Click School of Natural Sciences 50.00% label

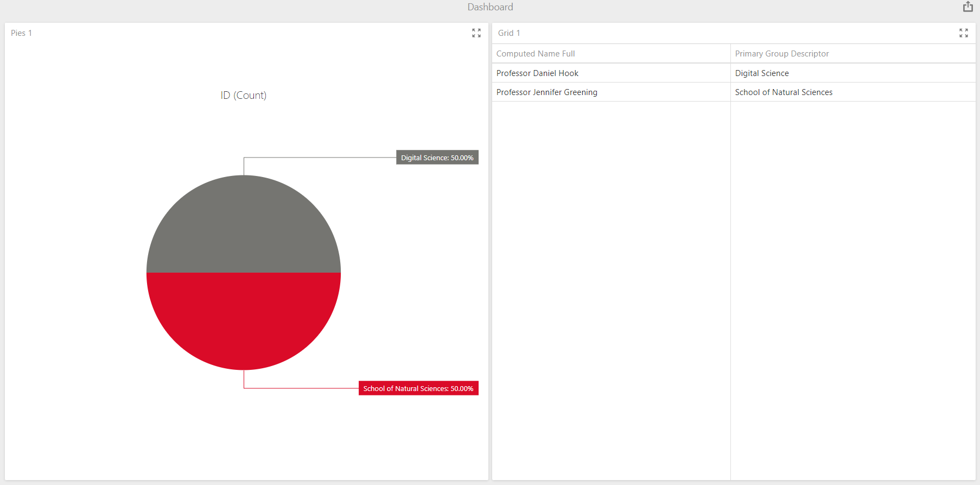pyautogui.click(x=418, y=388)
